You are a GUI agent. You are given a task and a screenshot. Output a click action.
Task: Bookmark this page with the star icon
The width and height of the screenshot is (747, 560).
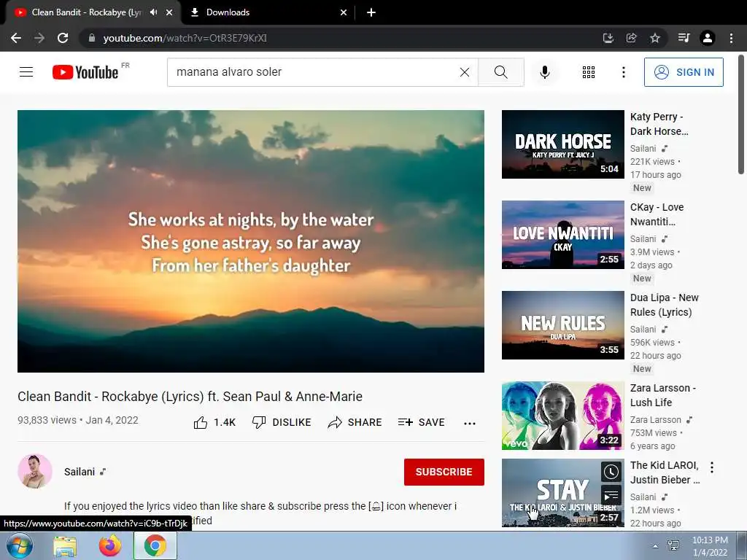click(655, 38)
